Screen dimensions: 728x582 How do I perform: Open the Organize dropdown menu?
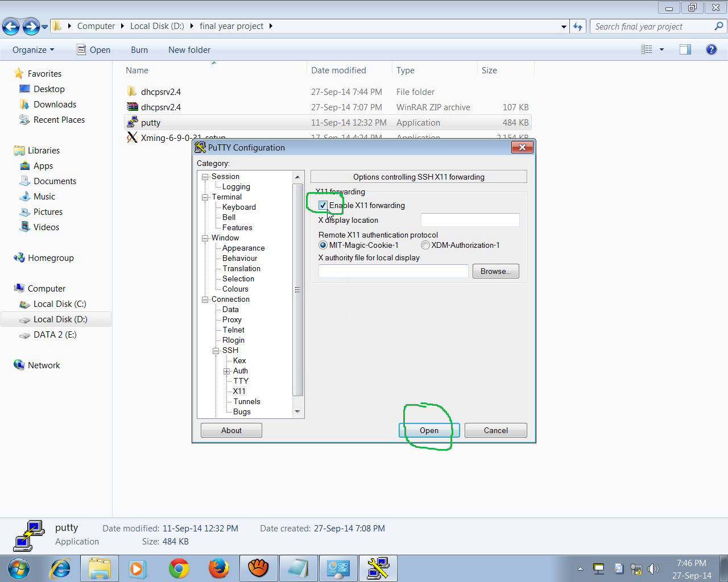(34, 49)
